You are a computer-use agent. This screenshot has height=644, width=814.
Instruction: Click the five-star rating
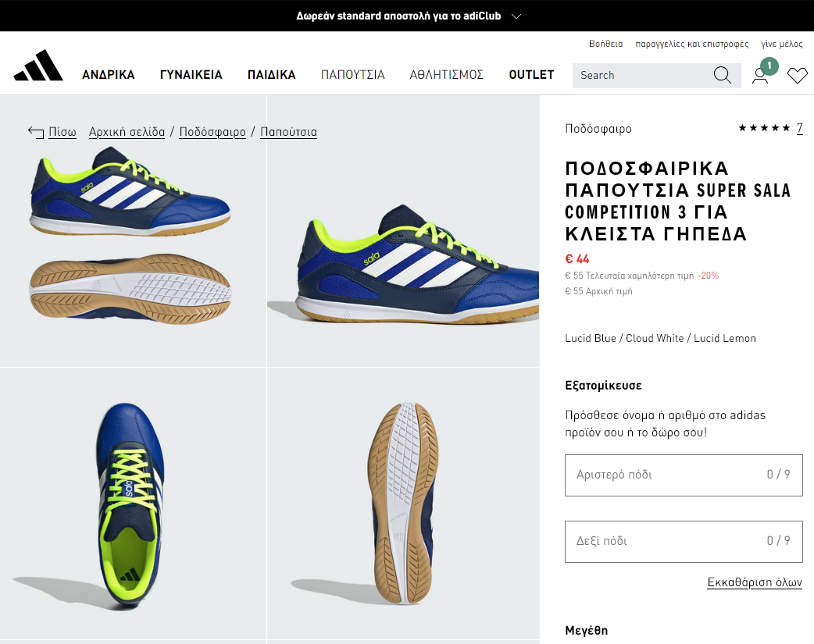764,128
